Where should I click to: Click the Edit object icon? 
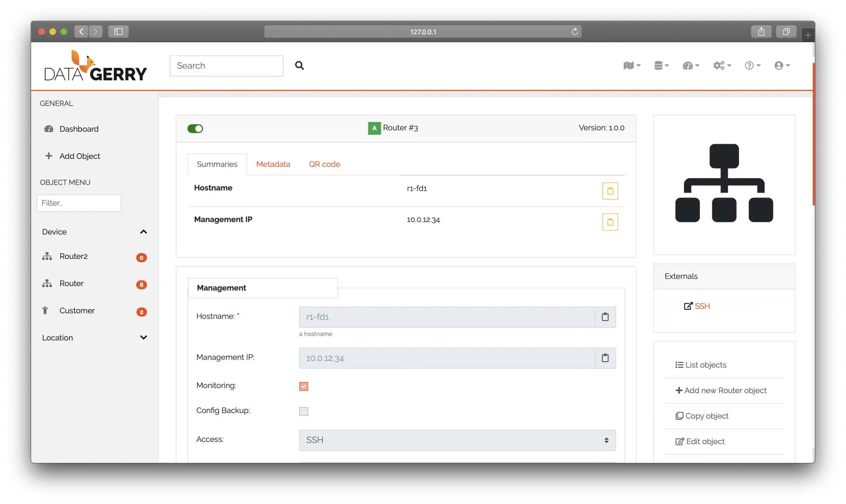(x=679, y=441)
